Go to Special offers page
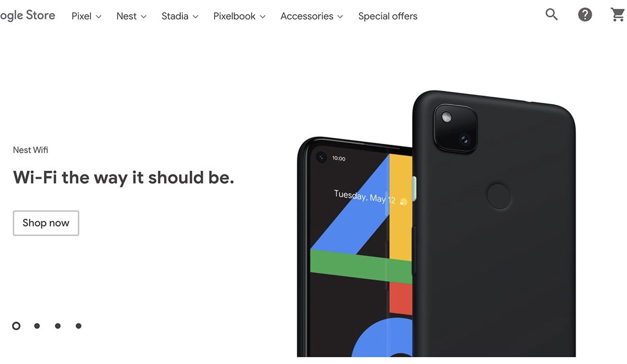Viewport: 627px width, 364px height. coord(388,16)
